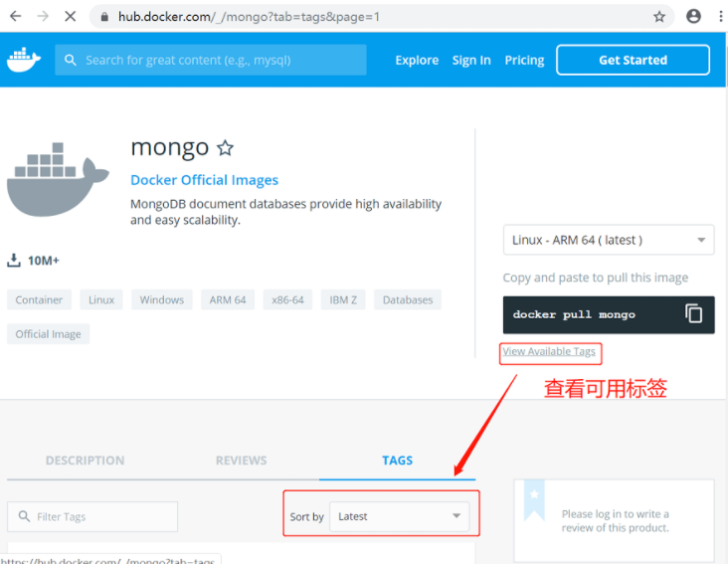Click the Container tag chip
This screenshot has height=565, width=728.
(39, 300)
